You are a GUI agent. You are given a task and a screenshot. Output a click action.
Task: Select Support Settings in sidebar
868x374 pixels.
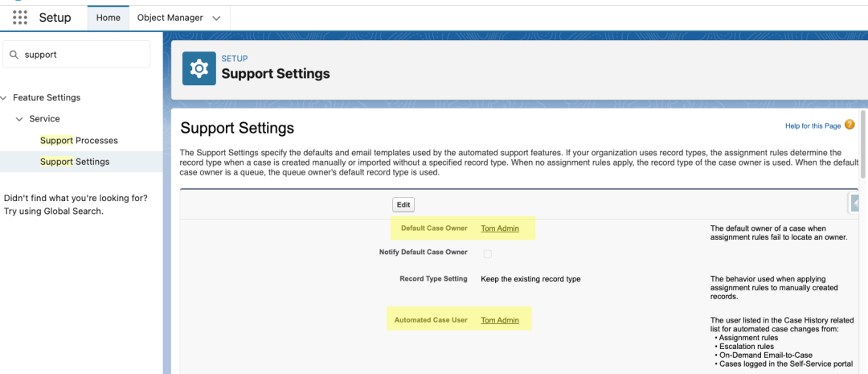point(75,162)
